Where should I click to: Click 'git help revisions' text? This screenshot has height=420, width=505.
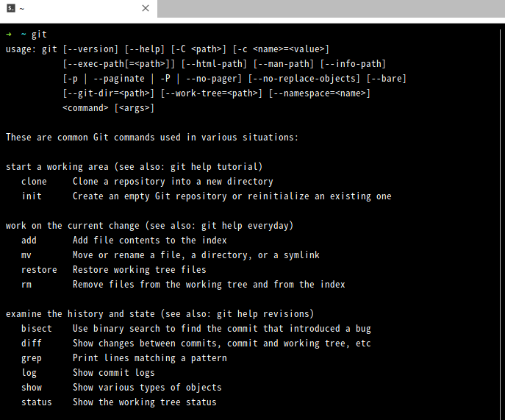click(x=263, y=314)
